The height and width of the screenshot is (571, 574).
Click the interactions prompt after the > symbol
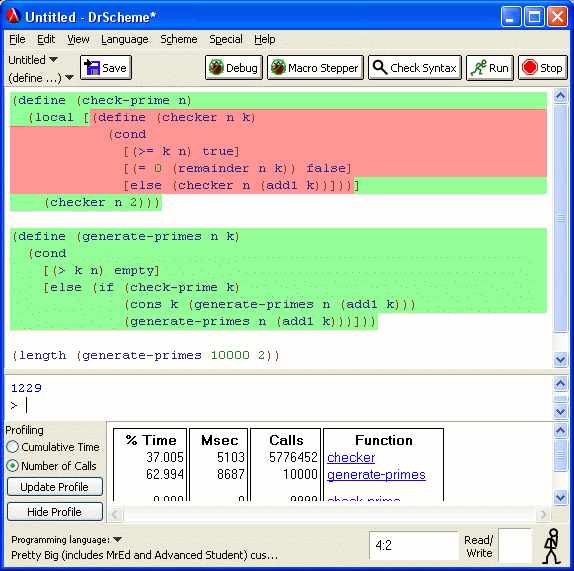pos(27,406)
